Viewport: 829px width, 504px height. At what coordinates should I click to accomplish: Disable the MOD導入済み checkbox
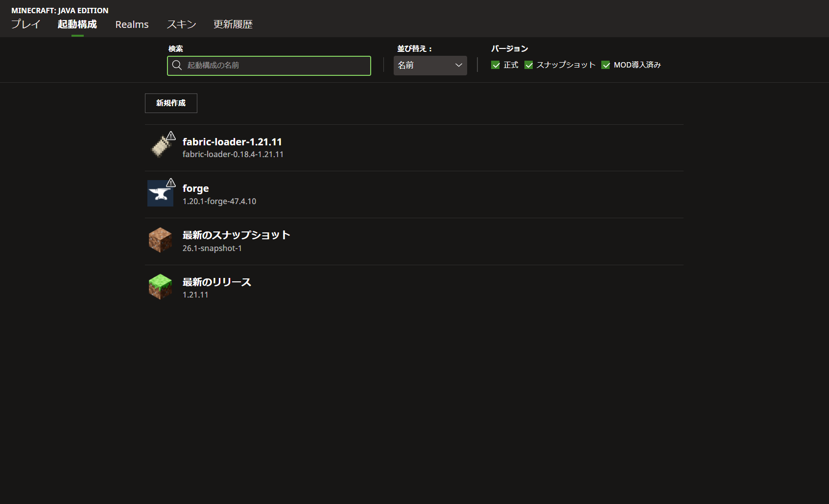point(606,65)
